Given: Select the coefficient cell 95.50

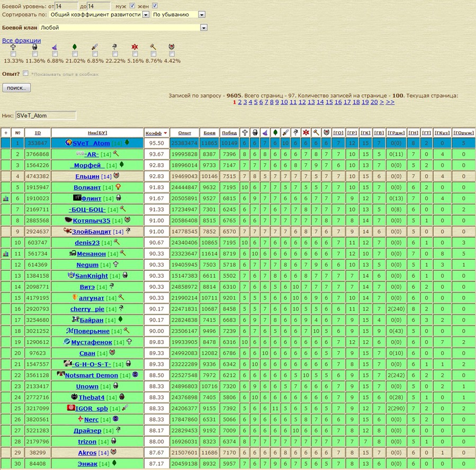Looking at the screenshot, I should (x=156, y=143).
